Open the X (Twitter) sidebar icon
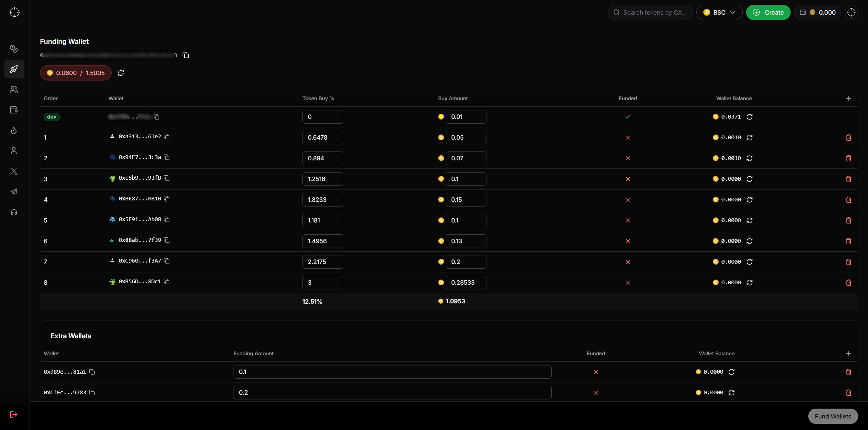Screen dimensions: 868x430 pos(14,171)
